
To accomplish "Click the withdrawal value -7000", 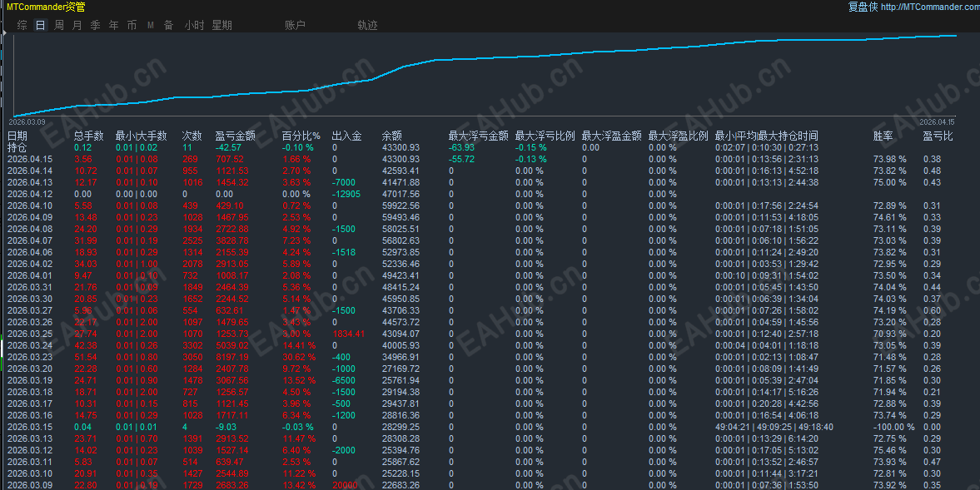I will click(344, 182).
